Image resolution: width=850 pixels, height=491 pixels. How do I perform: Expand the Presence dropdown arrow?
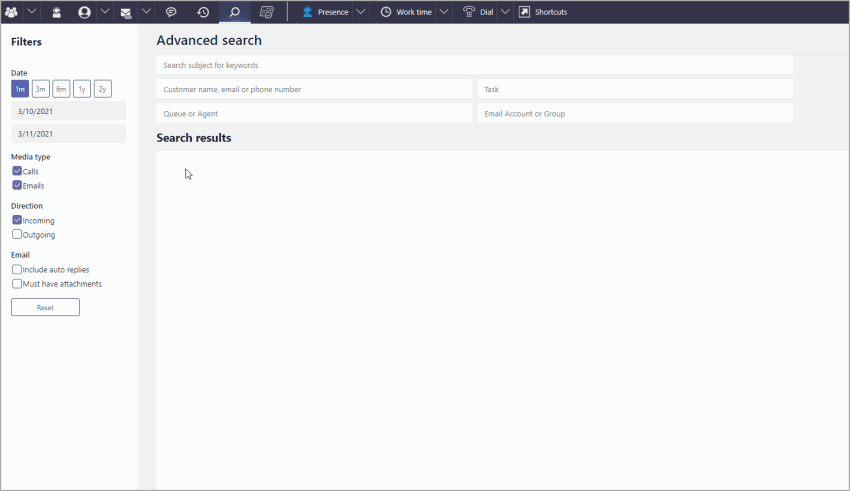pyautogui.click(x=360, y=12)
